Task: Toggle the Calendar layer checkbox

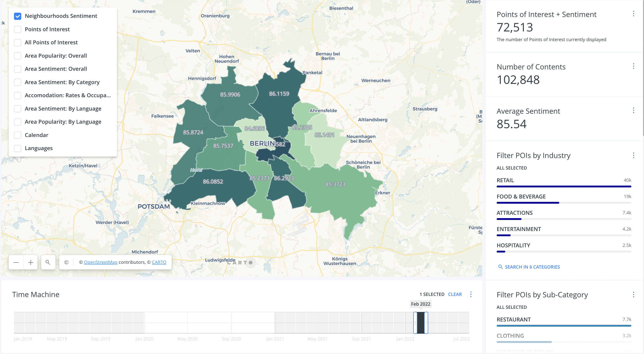Action: coord(17,135)
